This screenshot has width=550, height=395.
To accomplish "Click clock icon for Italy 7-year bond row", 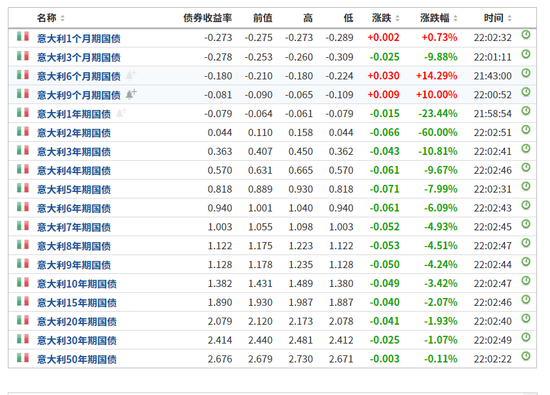I will [525, 224].
